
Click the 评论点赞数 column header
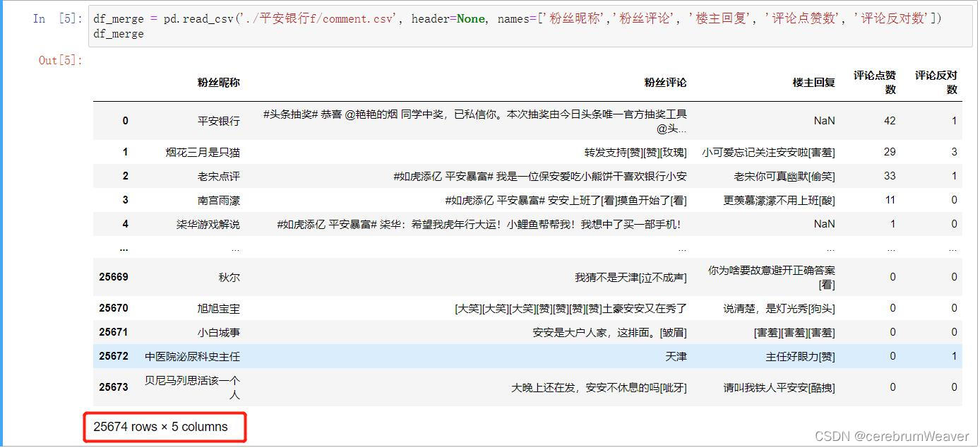(874, 83)
